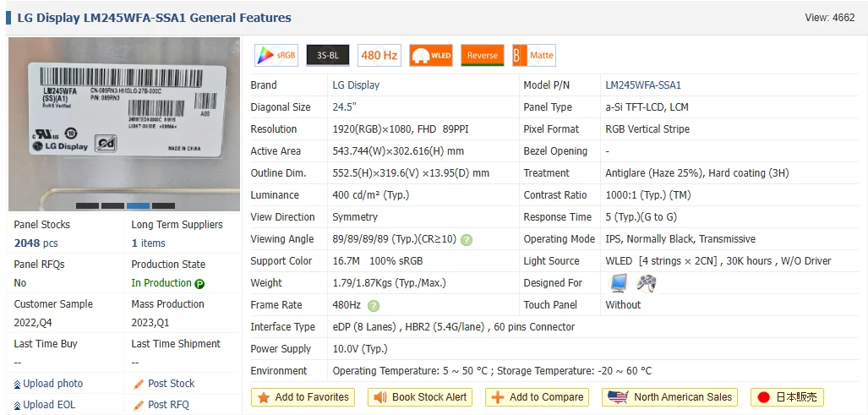Click the diagonal size value 24.5"
This screenshot has height=415, width=868.
(x=346, y=107)
